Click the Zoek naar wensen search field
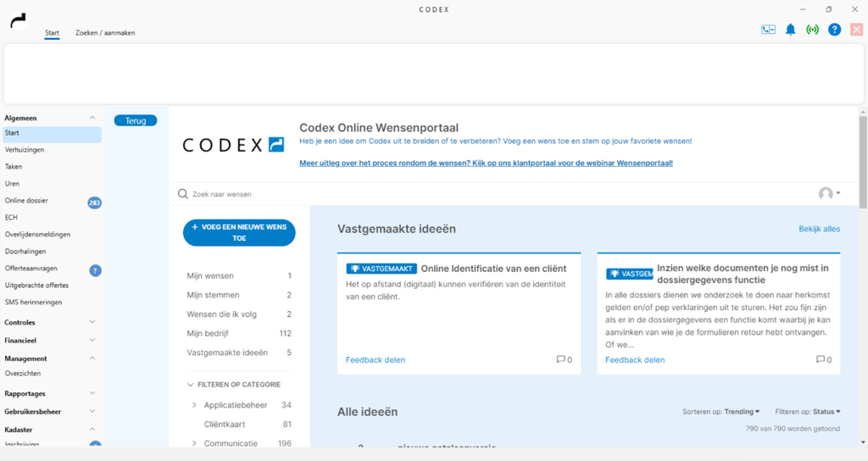Viewport: 868px width, 461px height. [339, 194]
